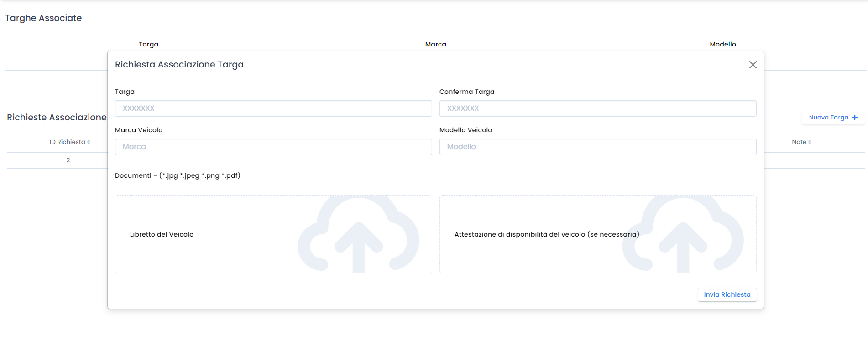Click the Note column header text
Screen dimensions: 868x361
pyautogui.click(x=799, y=142)
